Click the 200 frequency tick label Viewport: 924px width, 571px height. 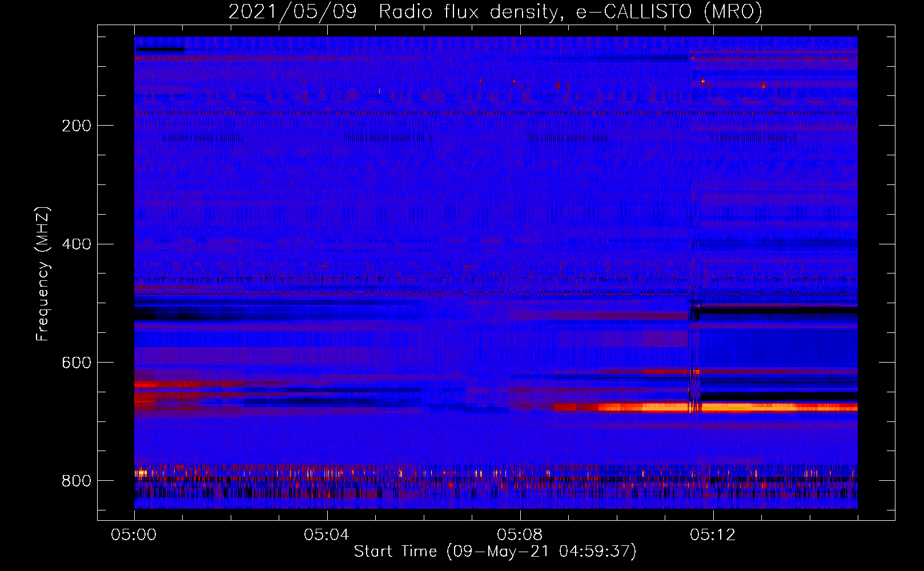point(77,126)
